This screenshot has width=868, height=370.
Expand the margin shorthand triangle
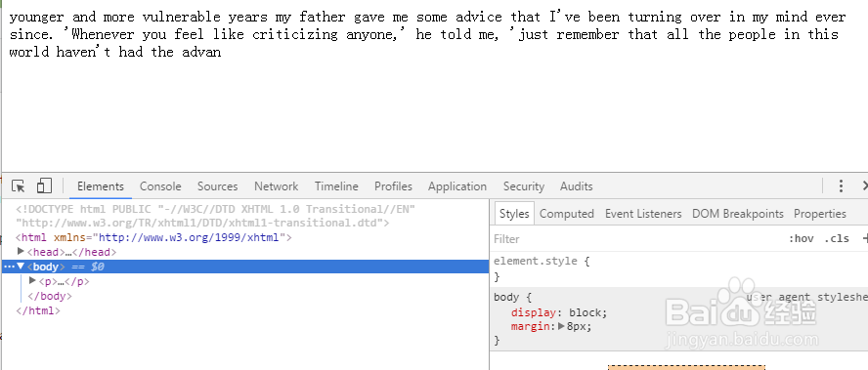point(561,326)
